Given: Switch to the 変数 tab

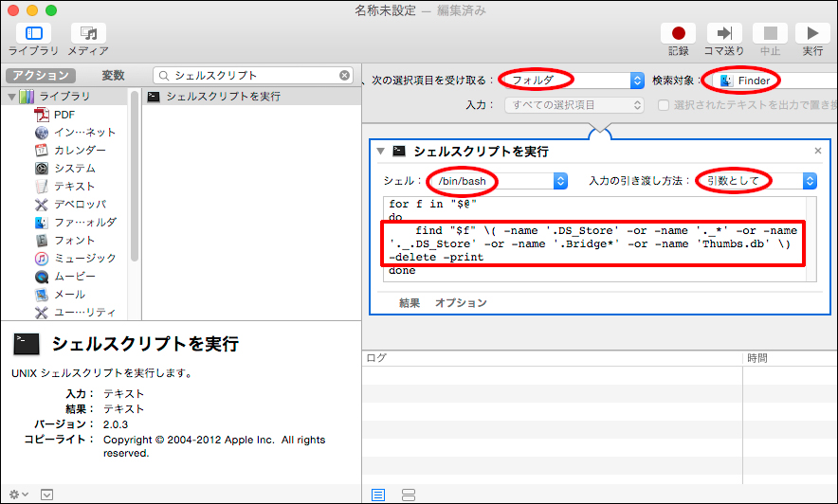Looking at the screenshot, I should pos(113,75).
